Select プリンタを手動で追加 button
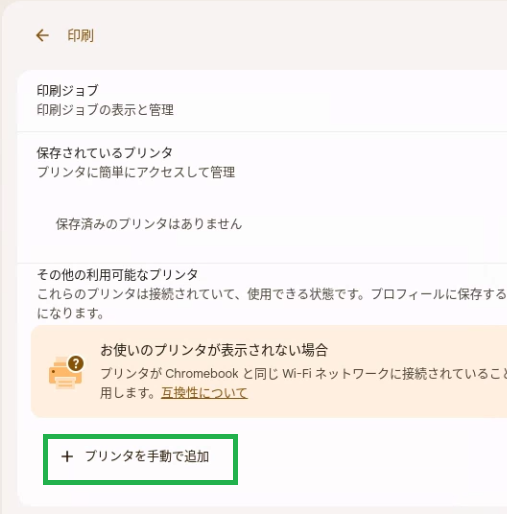 [140, 459]
